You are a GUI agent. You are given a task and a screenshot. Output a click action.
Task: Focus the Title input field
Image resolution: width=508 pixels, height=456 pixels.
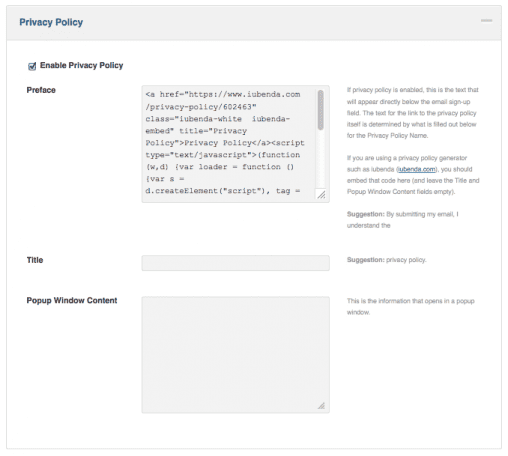pyautogui.click(x=236, y=263)
